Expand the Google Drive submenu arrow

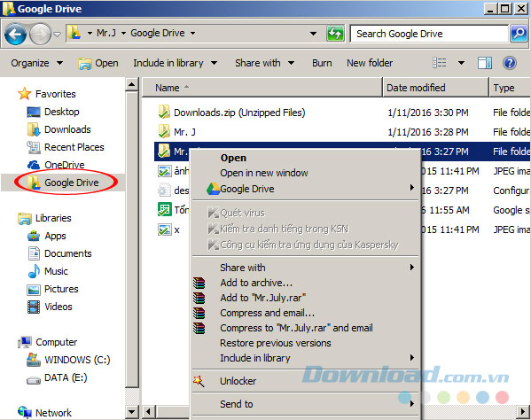[x=412, y=188]
